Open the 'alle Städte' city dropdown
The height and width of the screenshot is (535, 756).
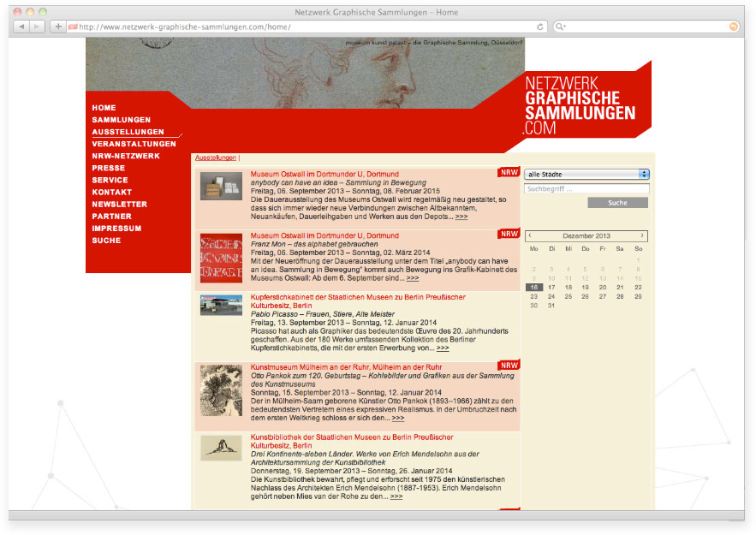coord(586,175)
